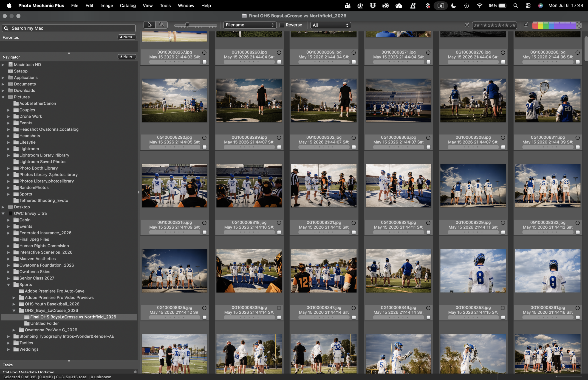Click the Macintosh HD drive icon
The height and width of the screenshot is (380, 588).
(11, 65)
